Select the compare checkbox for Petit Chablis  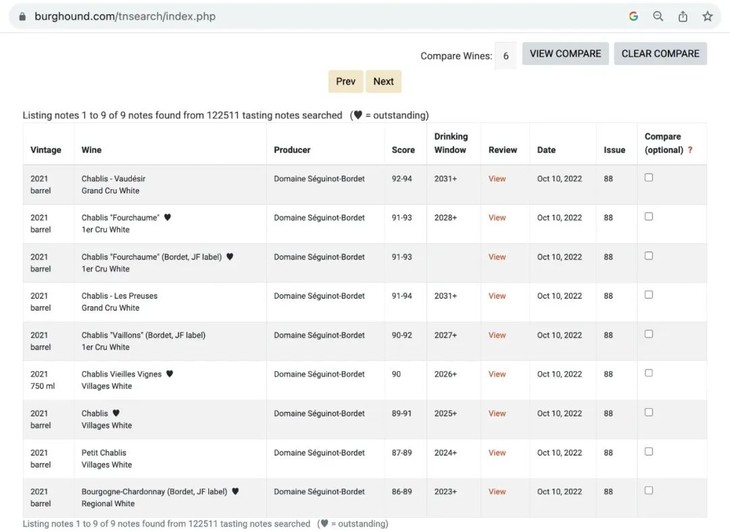648,452
